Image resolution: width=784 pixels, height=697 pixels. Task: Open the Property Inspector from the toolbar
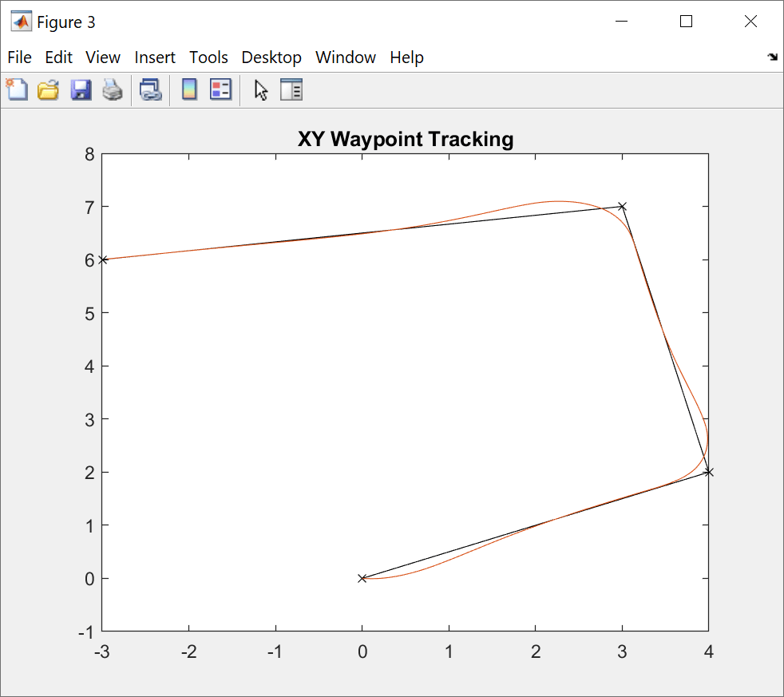(291, 90)
